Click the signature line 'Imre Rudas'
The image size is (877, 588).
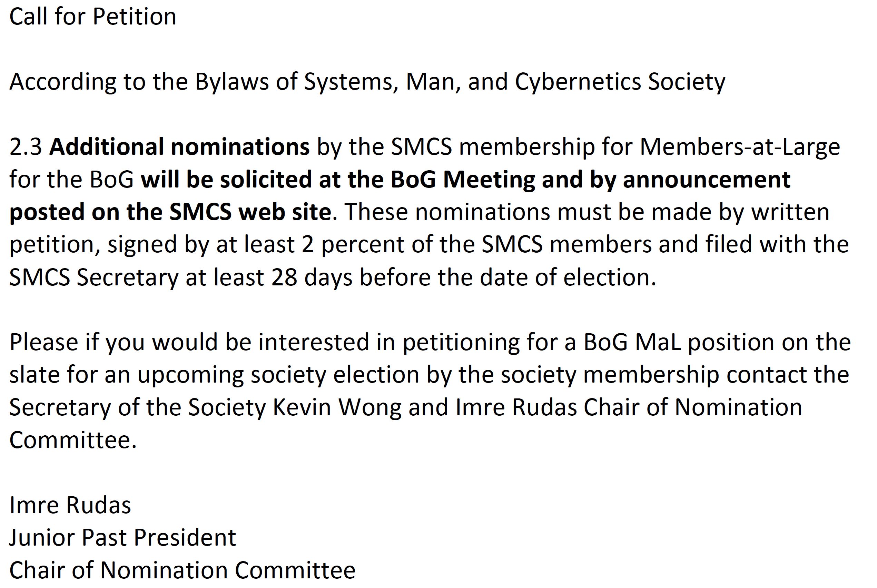pos(70,505)
